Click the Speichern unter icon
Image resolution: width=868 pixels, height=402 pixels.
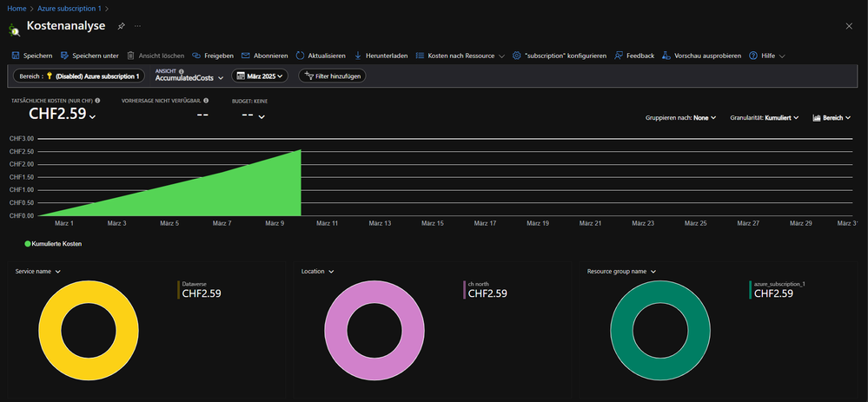64,56
